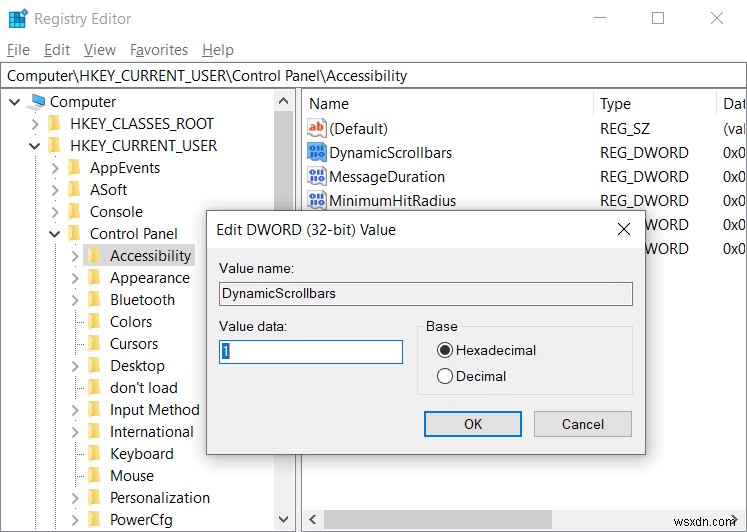Click the Value name field showing DynamicScrollbars
The image size is (747, 532).
pos(425,293)
